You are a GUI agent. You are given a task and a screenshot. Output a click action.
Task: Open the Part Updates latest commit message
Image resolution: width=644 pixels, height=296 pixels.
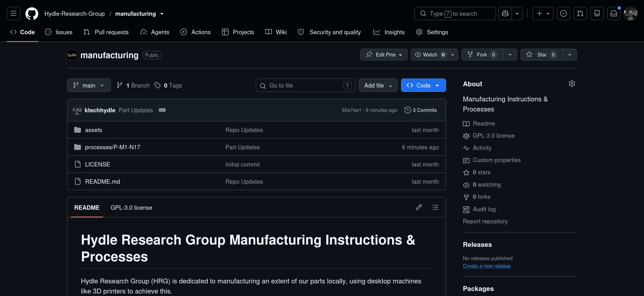136,110
